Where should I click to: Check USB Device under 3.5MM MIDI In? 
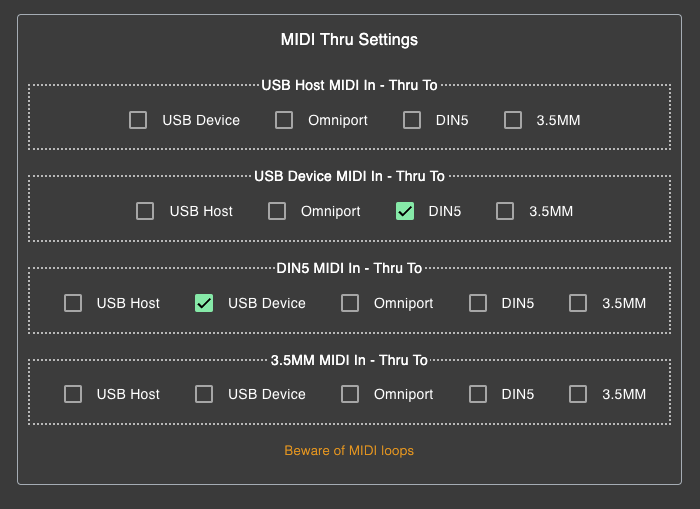pyautogui.click(x=204, y=394)
